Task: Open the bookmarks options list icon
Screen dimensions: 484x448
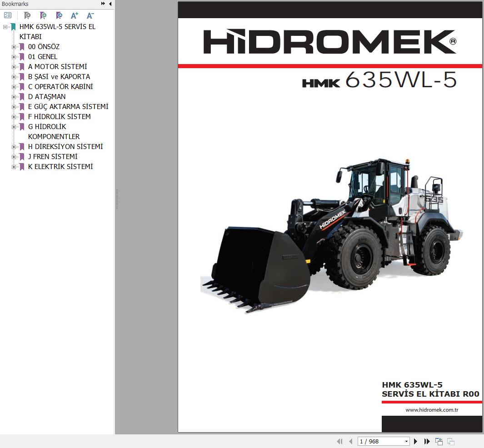Action: 8,15
